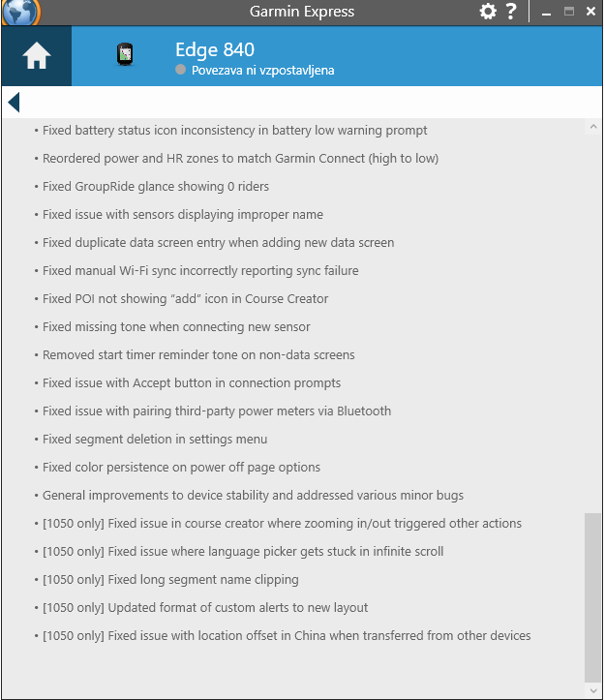This screenshot has width=605, height=700.
Task: Maximize the Garmin Express window
Action: 569,12
